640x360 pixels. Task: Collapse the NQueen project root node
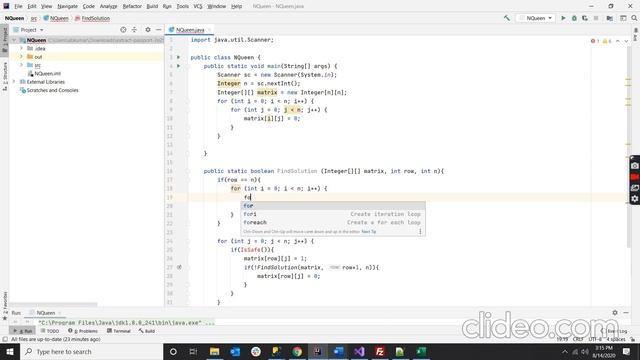tap(14, 40)
